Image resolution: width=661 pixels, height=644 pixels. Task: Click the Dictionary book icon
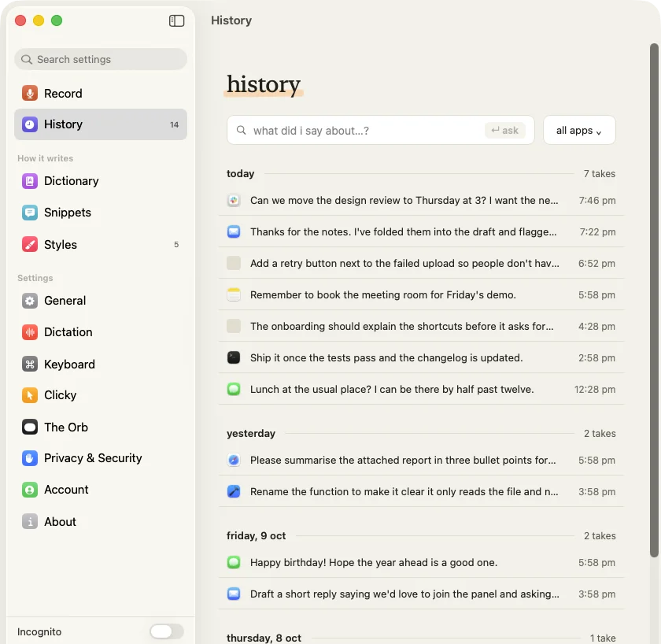tap(30, 181)
